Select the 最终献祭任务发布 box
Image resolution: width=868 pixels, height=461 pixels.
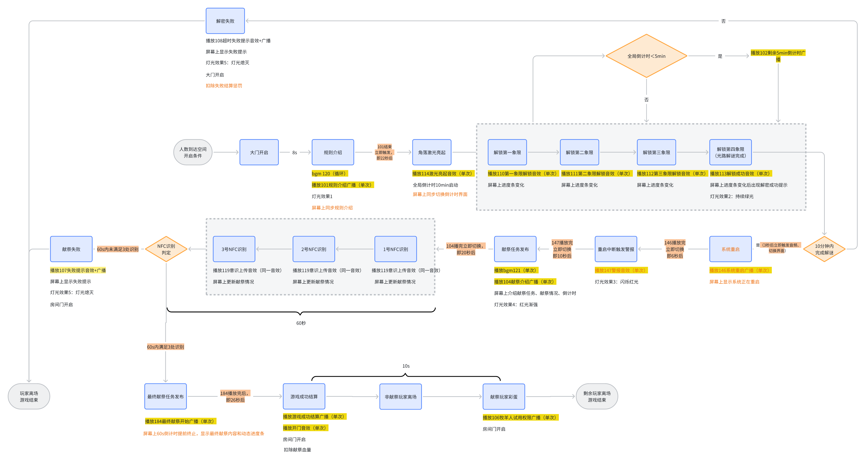pyautogui.click(x=165, y=396)
